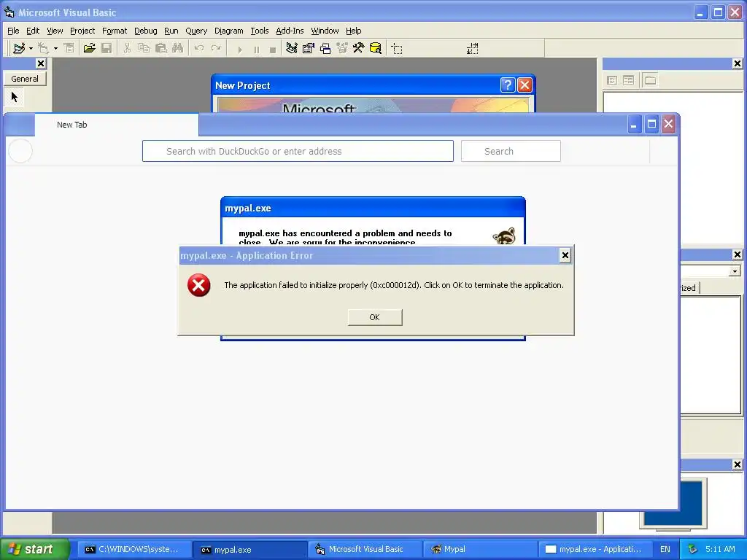Open the Window menu
The image size is (747, 560).
(x=325, y=31)
